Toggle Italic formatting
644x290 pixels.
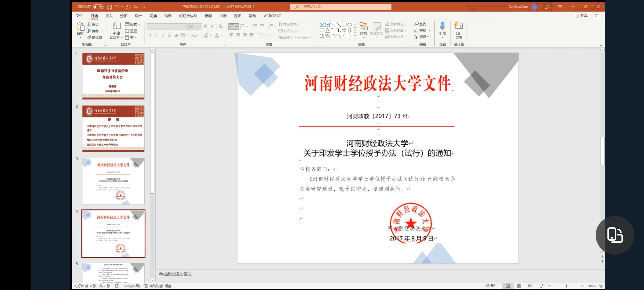[x=156, y=35]
